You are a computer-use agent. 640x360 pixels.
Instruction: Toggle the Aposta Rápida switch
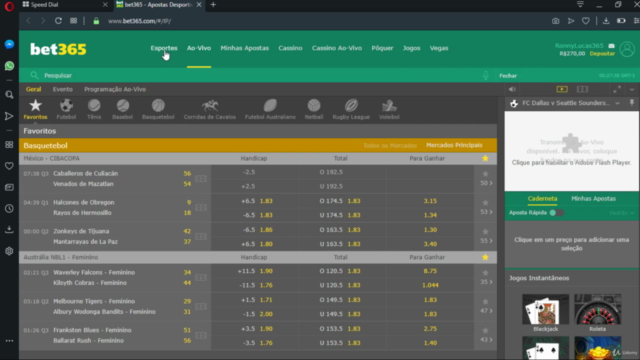point(556,213)
